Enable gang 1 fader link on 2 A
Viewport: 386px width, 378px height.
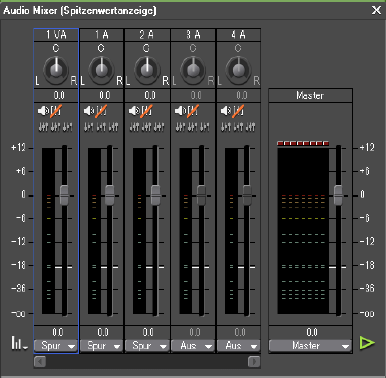tap(134, 127)
